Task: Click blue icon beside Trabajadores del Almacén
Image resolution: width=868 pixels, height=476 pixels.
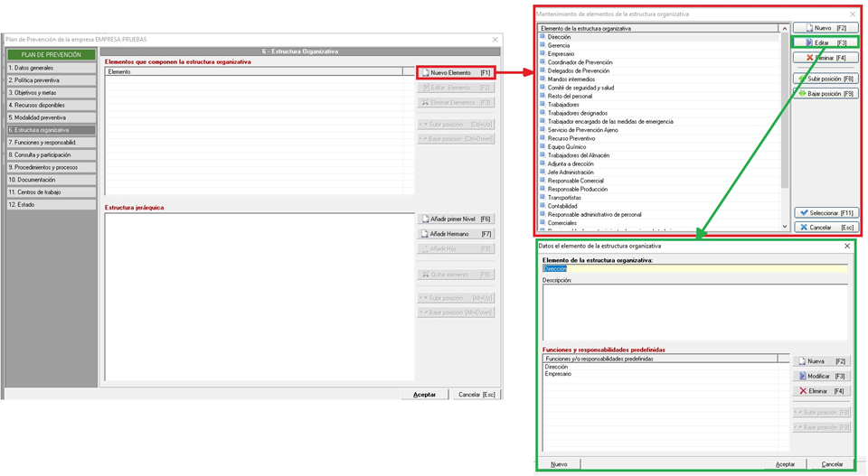Action: coord(542,154)
